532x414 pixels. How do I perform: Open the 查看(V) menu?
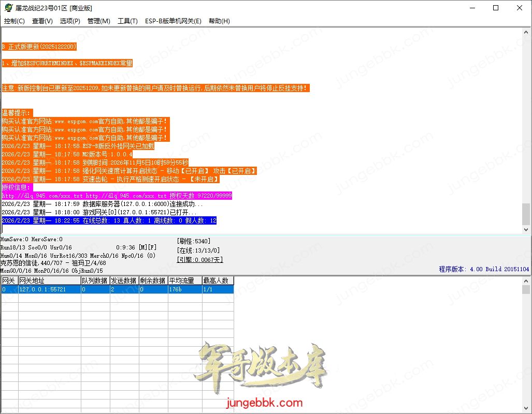42,21
